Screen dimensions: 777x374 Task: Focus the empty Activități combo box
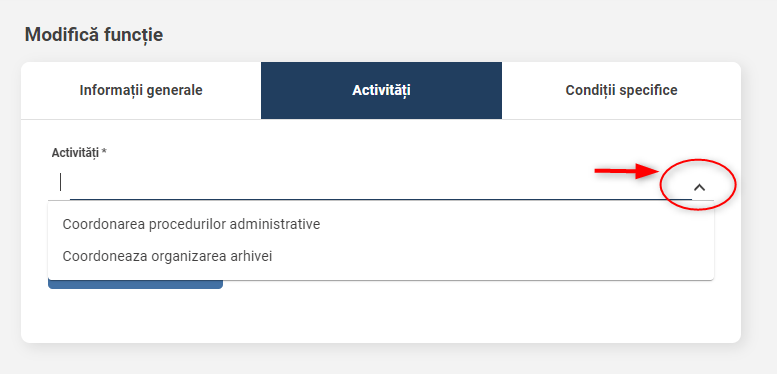tap(372, 182)
